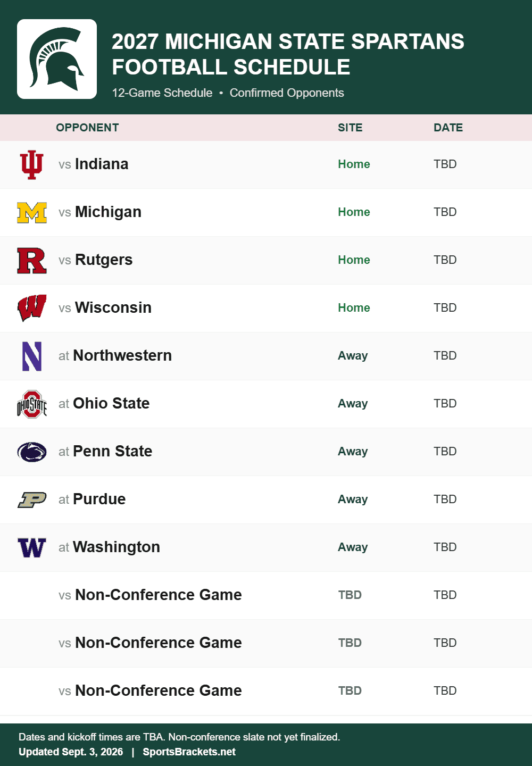Click the OPPONENT column header
This screenshot has width=532, height=766.
coord(87,128)
